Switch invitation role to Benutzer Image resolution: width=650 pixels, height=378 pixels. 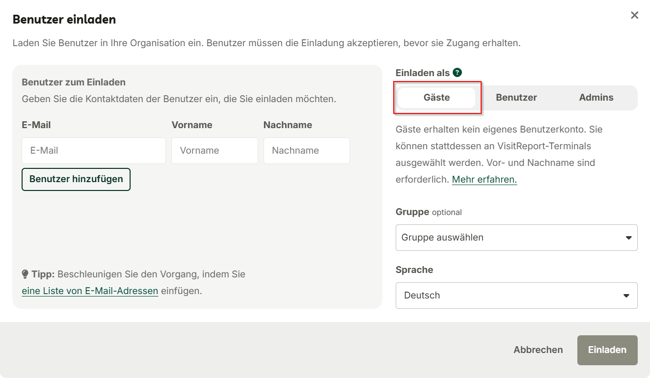[x=516, y=97]
